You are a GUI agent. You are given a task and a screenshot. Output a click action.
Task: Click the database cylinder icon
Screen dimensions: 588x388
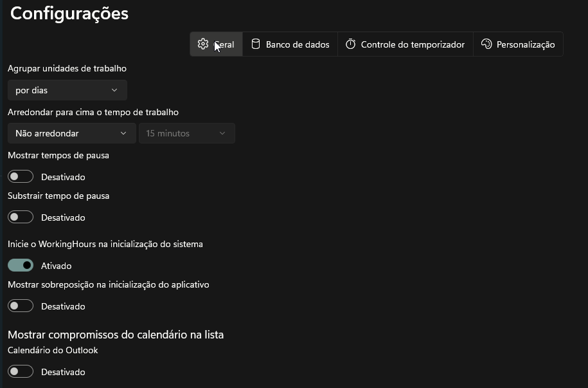(x=256, y=44)
